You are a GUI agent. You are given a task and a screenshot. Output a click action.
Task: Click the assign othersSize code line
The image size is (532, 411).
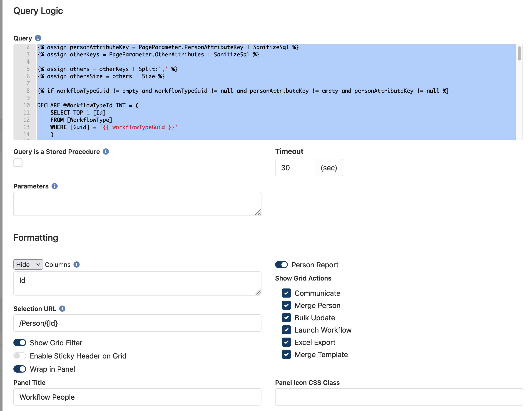(101, 76)
